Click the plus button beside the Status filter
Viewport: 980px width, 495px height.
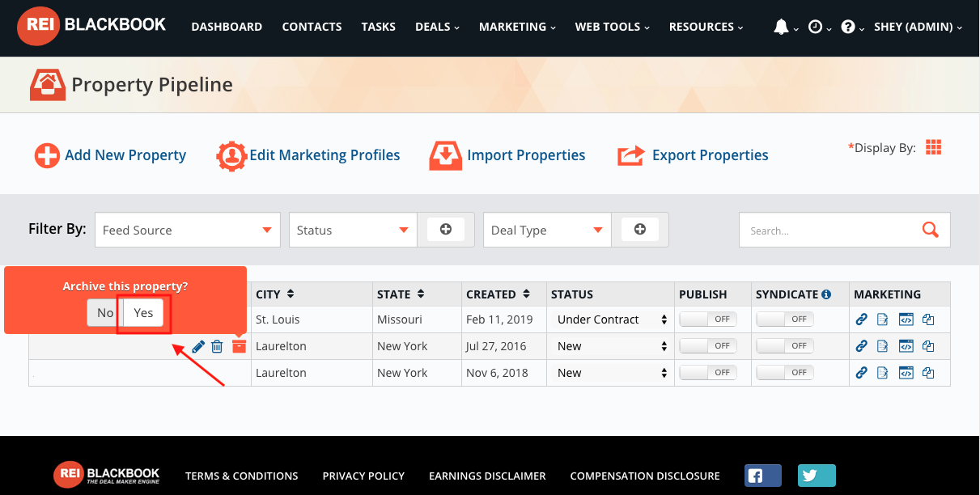pyautogui.click(x=446, y=230)
